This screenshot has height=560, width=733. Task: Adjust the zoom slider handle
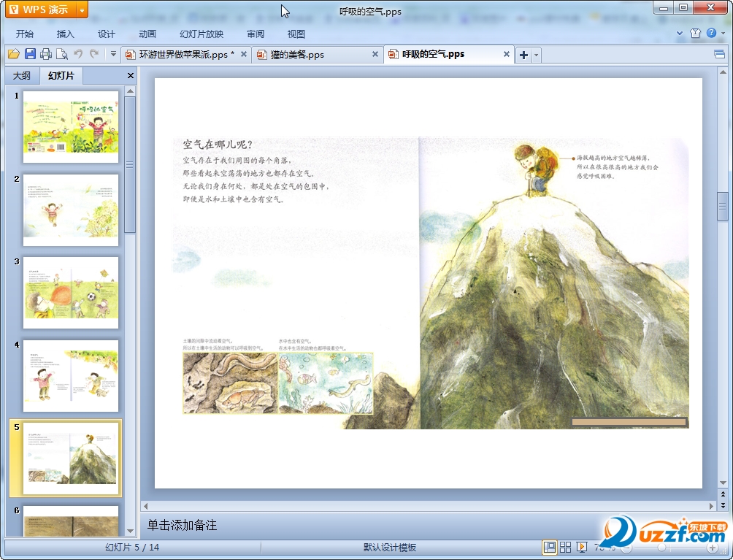click(661, 548)
